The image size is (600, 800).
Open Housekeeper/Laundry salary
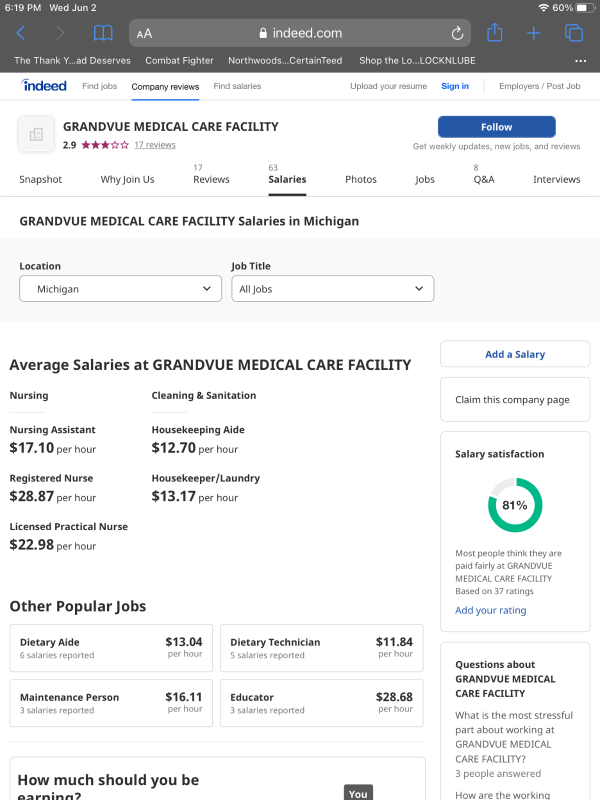pyautogui.click(x=206, y=479)
